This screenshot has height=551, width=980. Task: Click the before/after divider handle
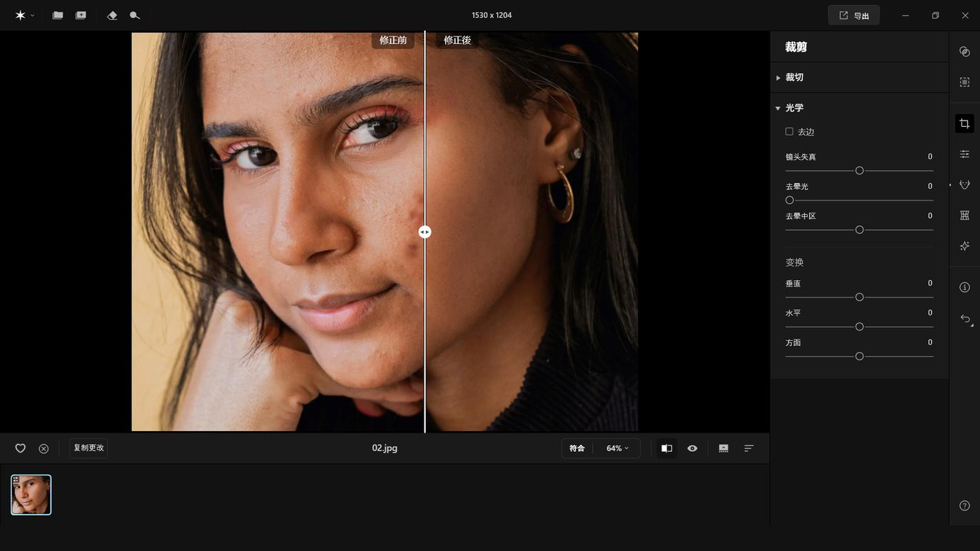(x=425, y=232)
